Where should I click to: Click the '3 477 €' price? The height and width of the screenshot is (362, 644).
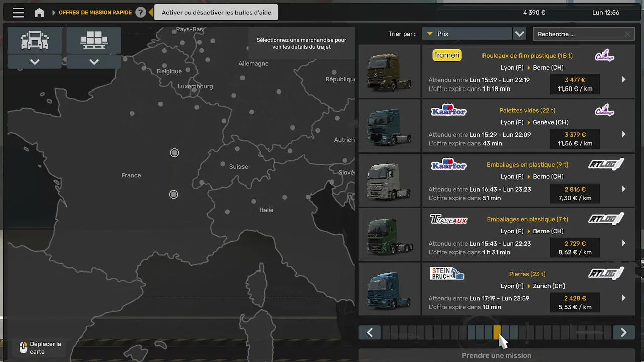[575, 80]
